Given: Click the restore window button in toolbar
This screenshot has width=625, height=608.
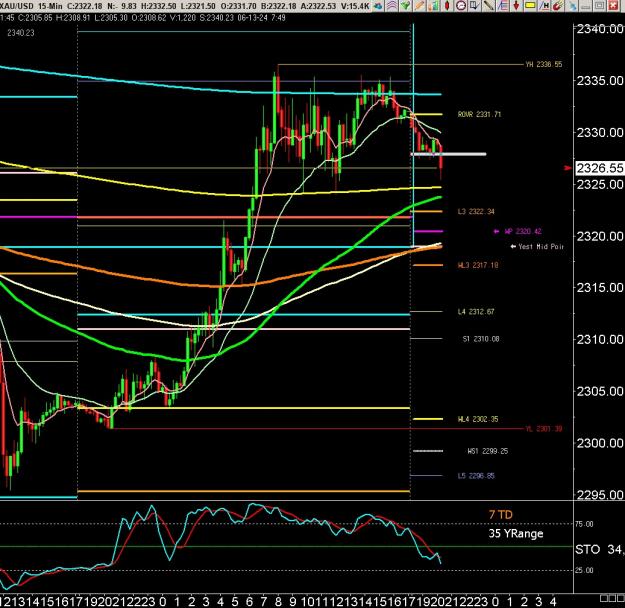Looking at the screenshot, I should coord(600,6).
